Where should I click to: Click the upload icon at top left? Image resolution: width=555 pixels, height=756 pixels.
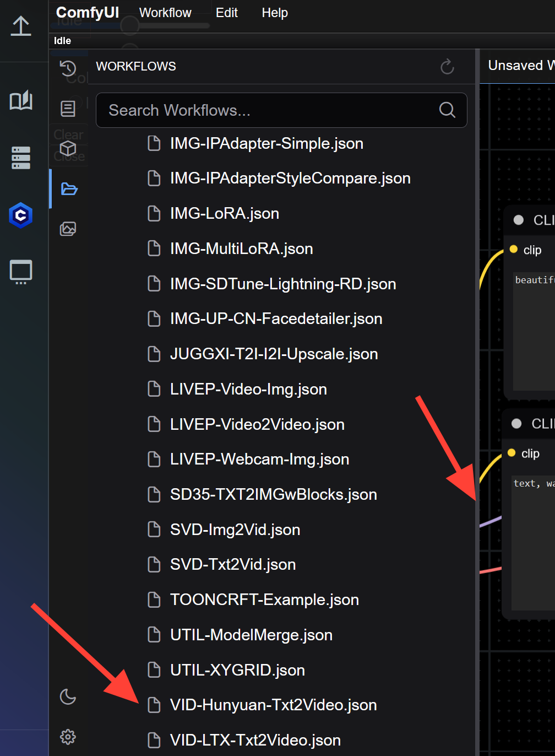[20, 26]
